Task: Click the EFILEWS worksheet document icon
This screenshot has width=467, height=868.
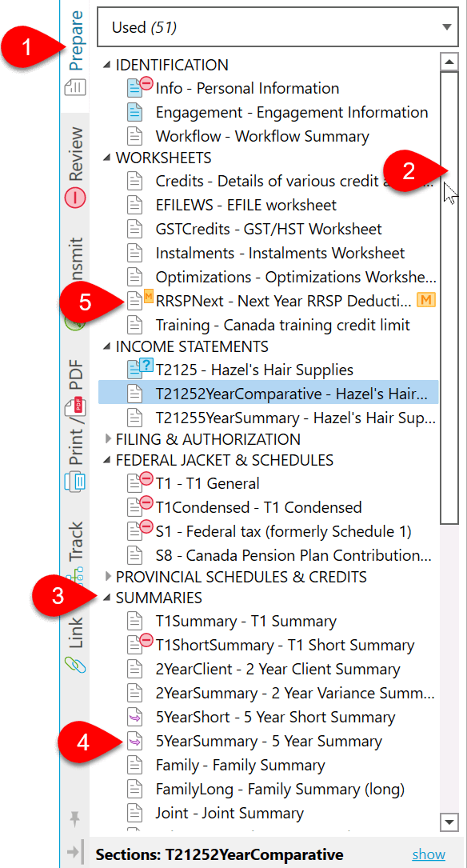Action: pos(136,205)
